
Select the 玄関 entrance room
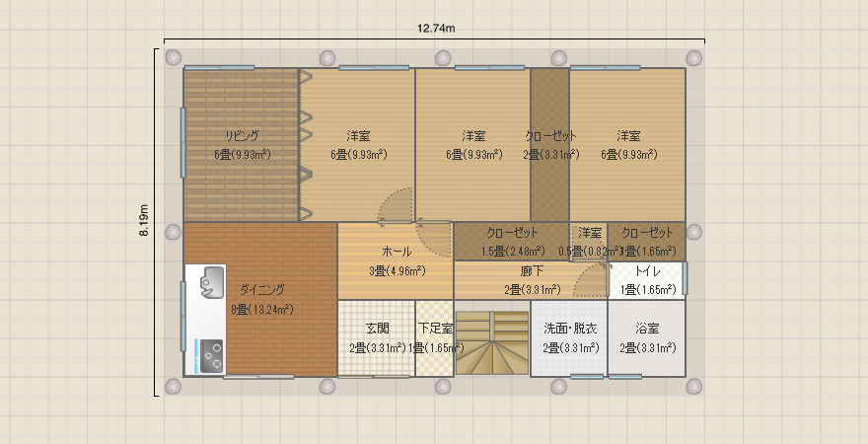[x=377, y=338]
